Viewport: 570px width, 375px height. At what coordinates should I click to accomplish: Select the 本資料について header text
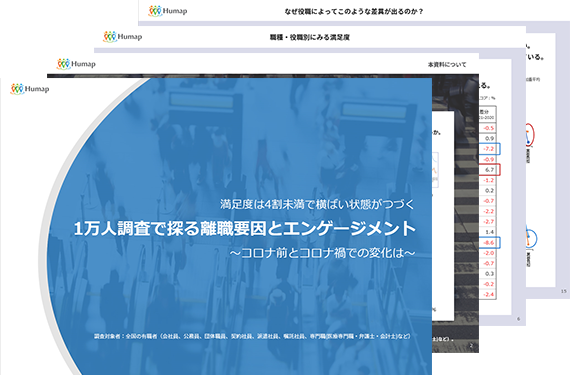point(447,65)
